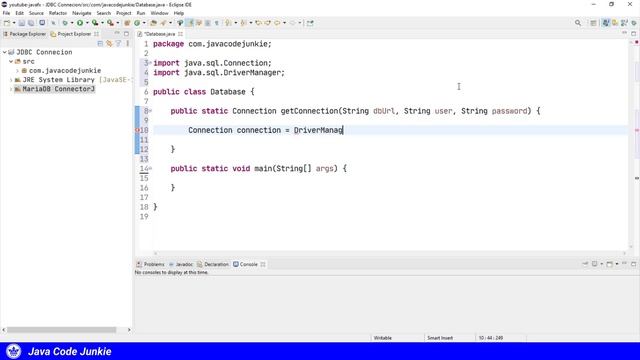Click the Back navigation arrow icon
The width and height of the screenshot is (640, 360).
(x=278, y=23)
